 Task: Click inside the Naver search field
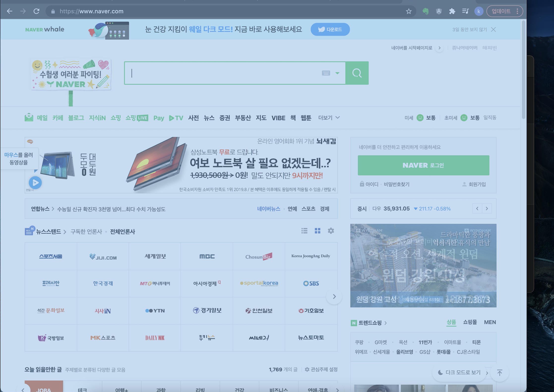click(223, 73)
